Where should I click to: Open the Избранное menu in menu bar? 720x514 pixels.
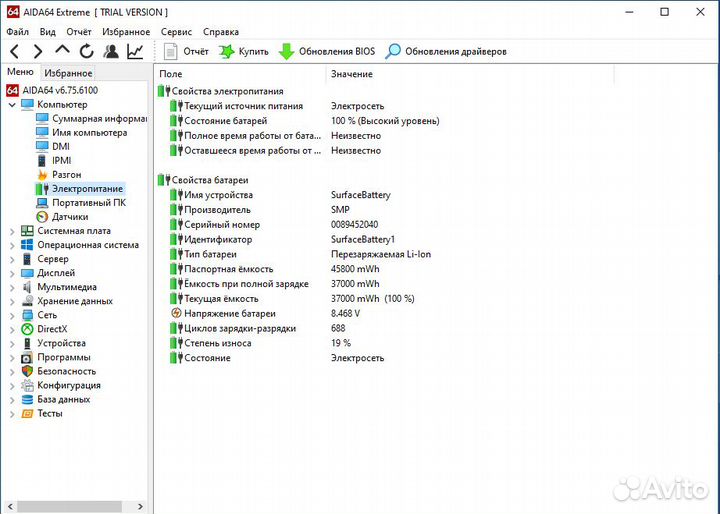[x=126, y=32]
